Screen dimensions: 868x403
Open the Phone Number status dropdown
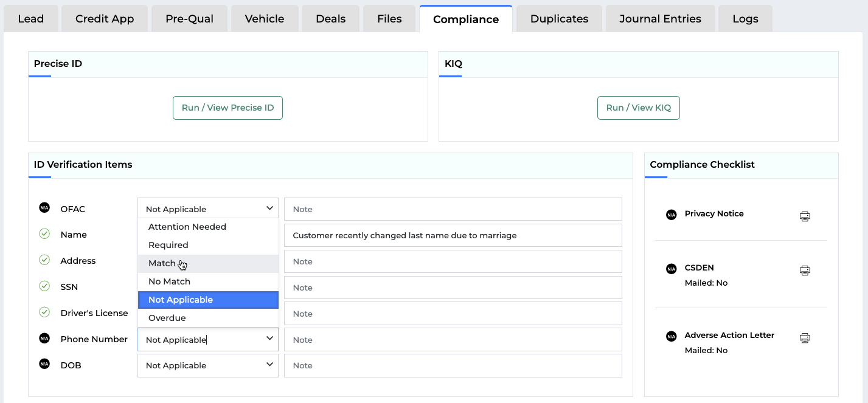pyautogui.click(x=208, y=340)
